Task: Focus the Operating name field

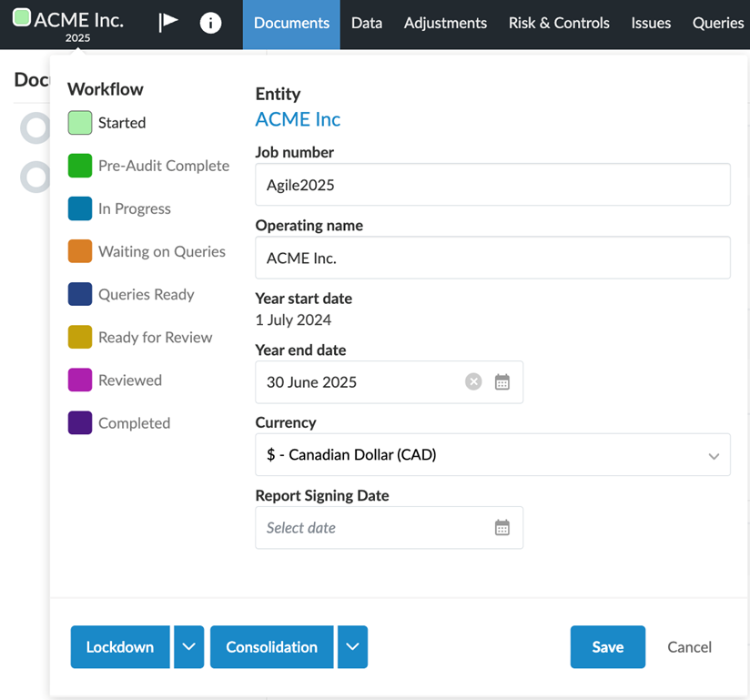Action: [492, 258]
